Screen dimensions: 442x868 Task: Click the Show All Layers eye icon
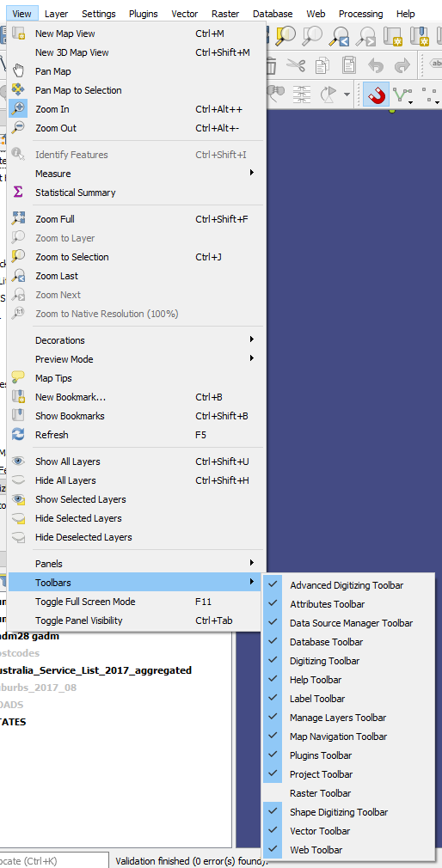click(18, 462)
